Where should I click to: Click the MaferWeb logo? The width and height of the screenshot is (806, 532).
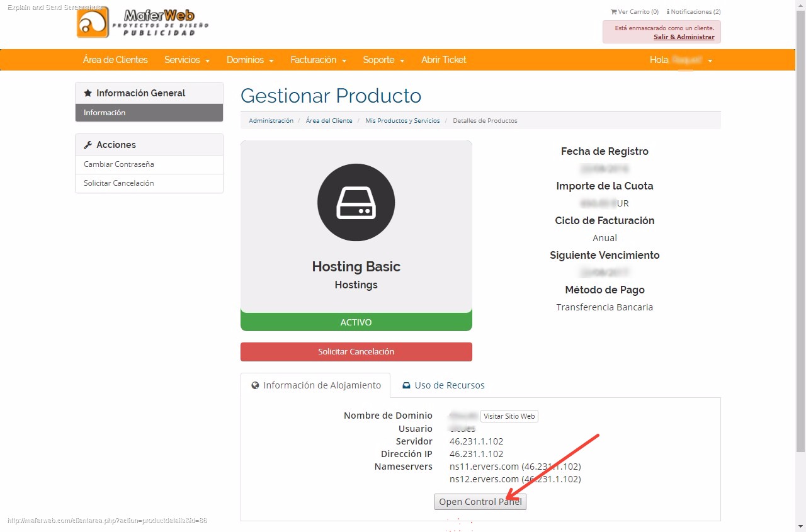tap(142, 23)
